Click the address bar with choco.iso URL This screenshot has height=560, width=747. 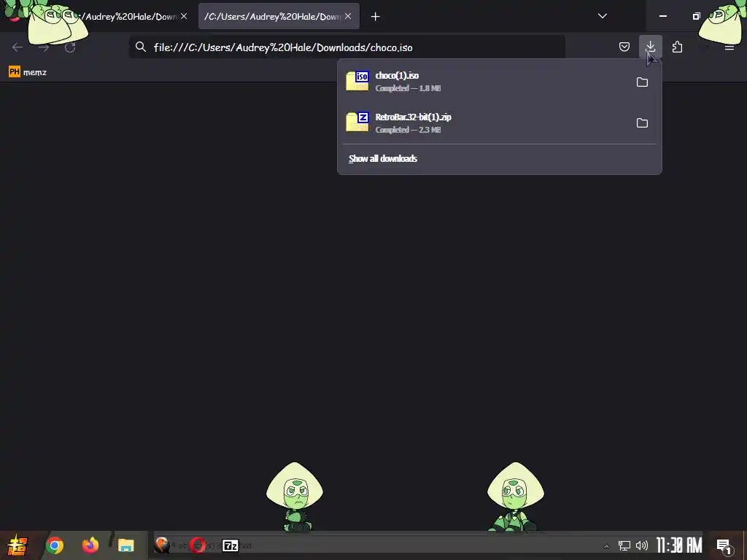(x=348, y=47)
